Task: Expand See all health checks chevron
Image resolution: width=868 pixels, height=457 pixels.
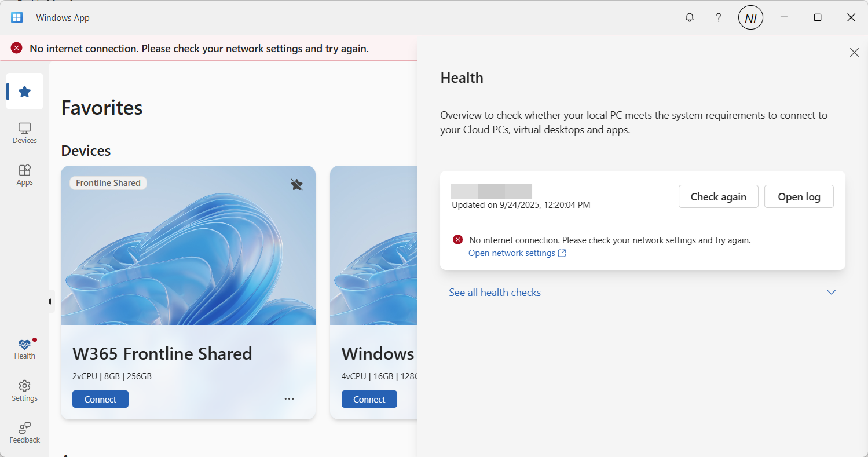Action: click(x=831, y=293)
